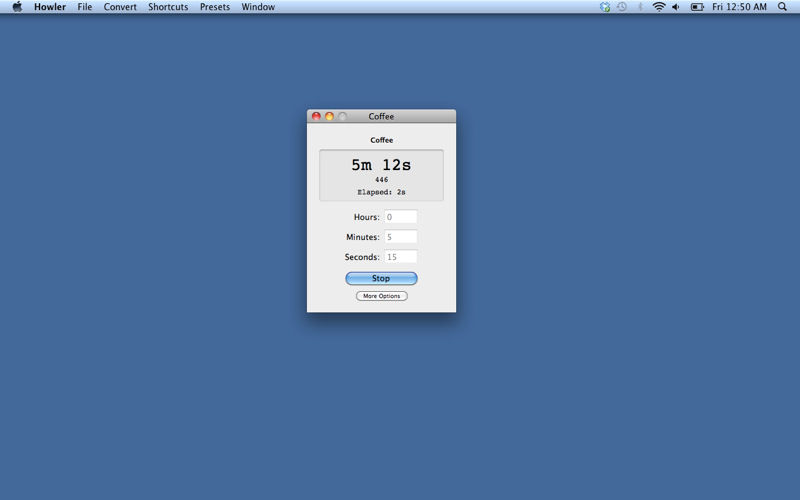
Task: Select the Minutes input field
Action: coord(401,237)
